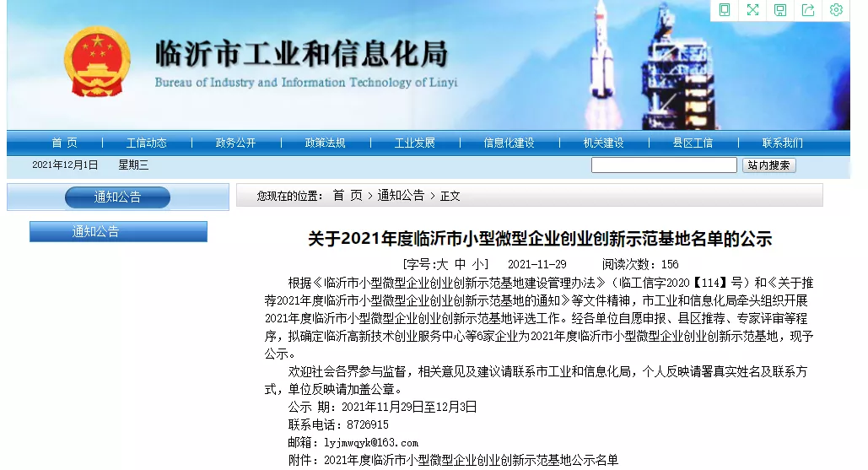Click the fullscreen expand arrows icon
The height and width of the screenshot is (470, 868).
(752, 10)
